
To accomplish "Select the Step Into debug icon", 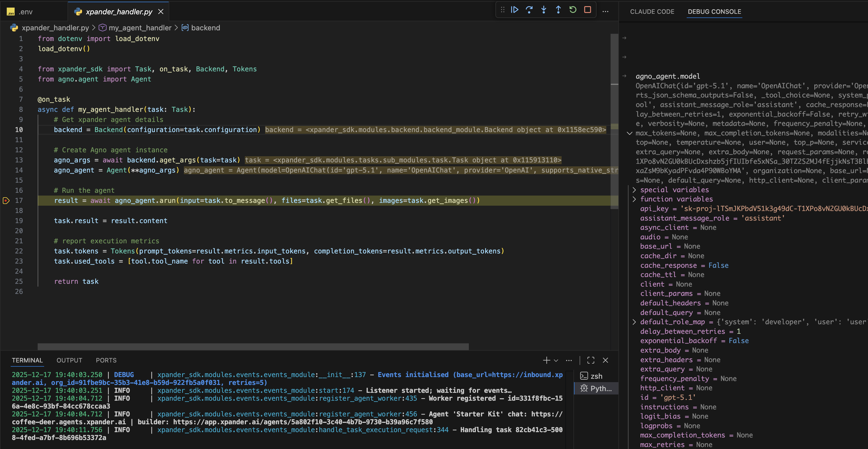I will pyautogui.click(x=544, y=10).
